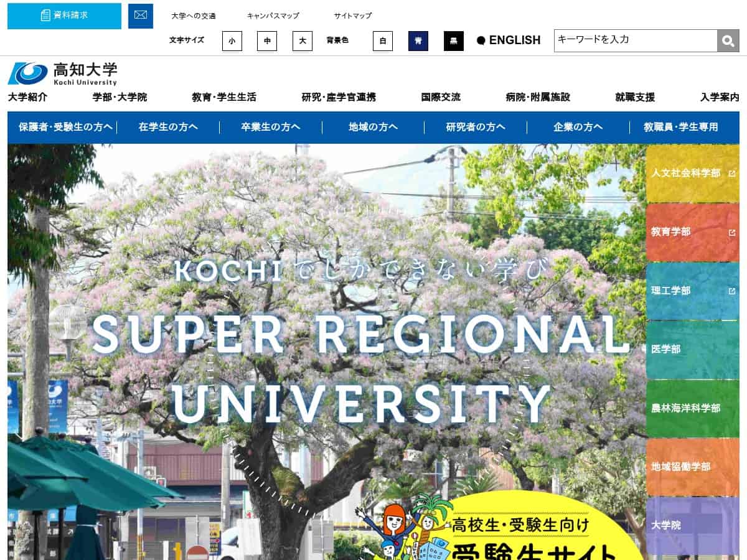Open 国際交流 menu
747x560 pixels.
(x=441, y=97)
